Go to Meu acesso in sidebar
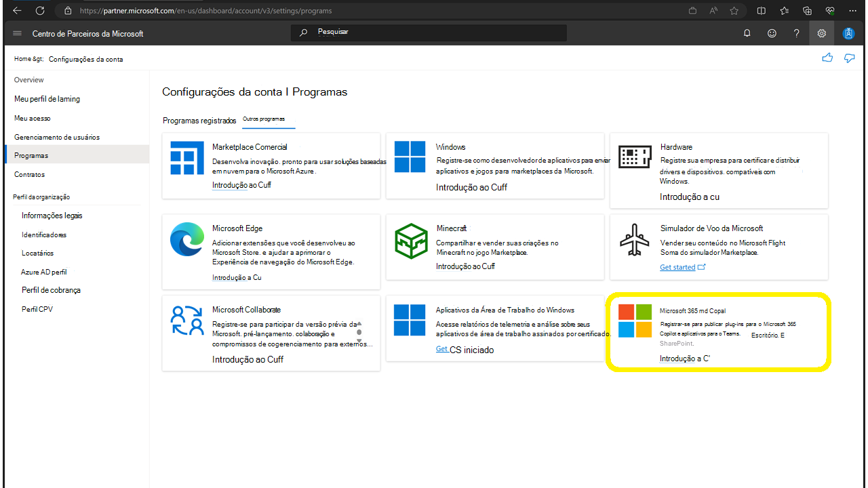The width and height of the screenshot is (868, 488). click(33, 118)
